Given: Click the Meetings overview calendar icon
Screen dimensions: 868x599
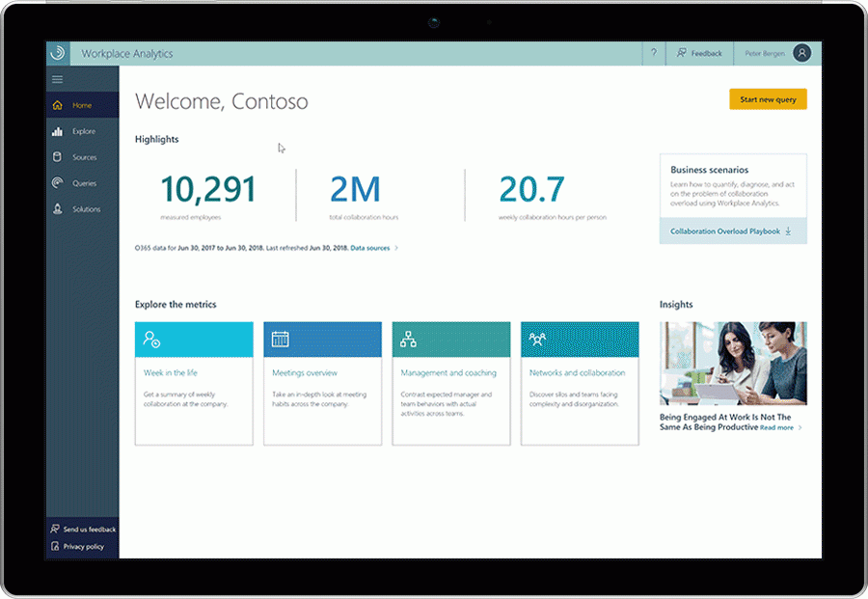Looking at the screenshot, I should click(280, 340).
